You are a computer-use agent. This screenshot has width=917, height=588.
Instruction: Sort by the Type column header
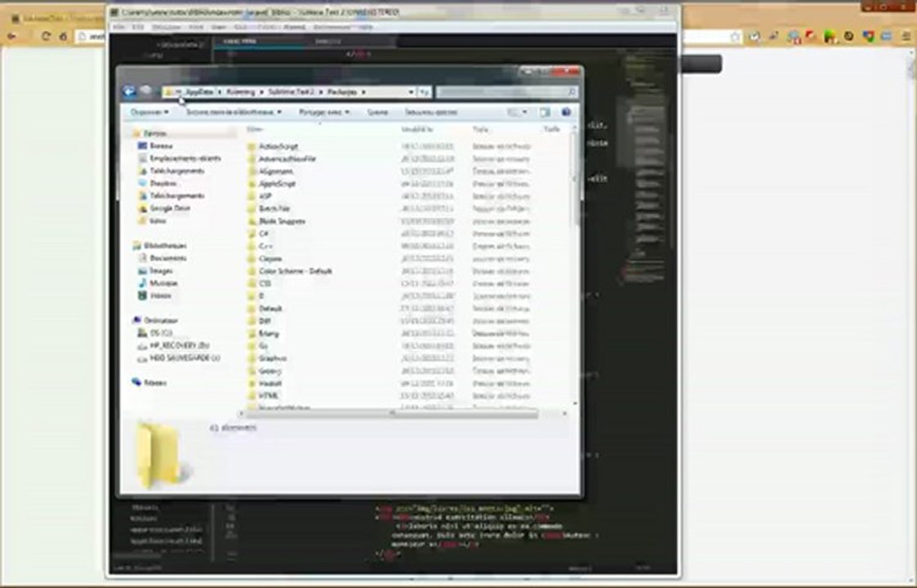tap(480, 129)
